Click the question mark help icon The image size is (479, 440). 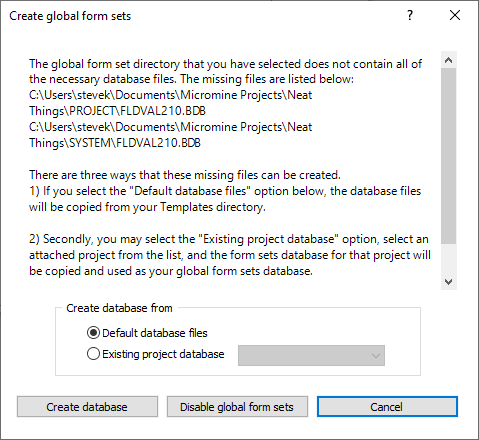(x=410, y=15)
